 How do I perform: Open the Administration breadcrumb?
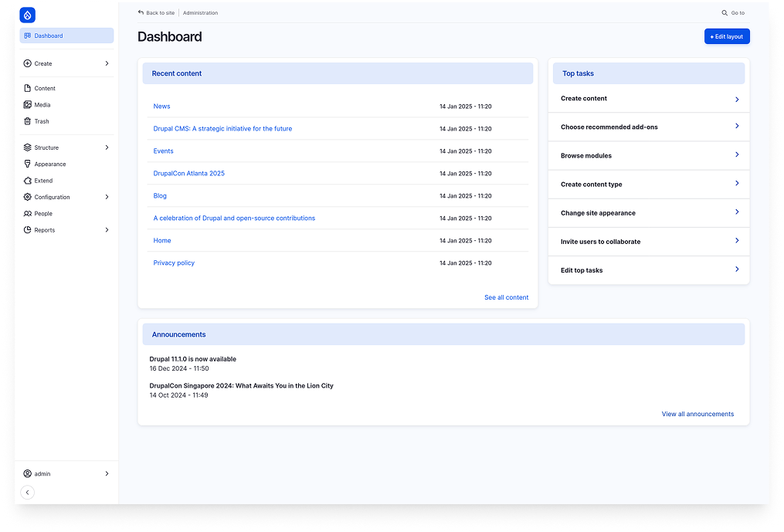(x=199, y=12)
